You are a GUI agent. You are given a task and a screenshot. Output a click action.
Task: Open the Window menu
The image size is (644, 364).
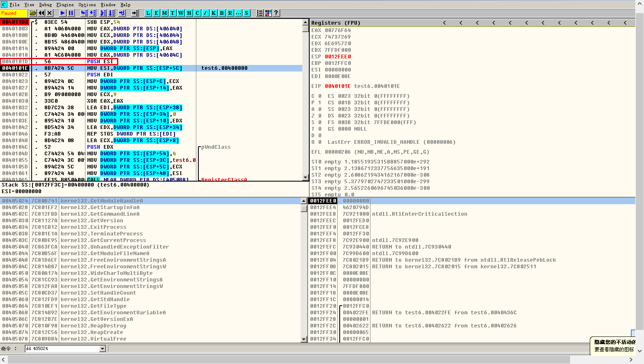point(108,5)
